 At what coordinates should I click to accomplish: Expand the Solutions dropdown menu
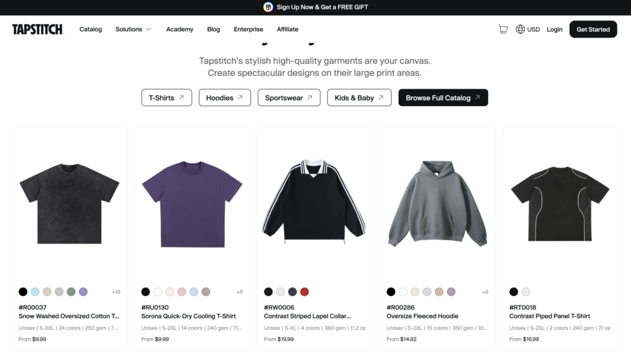[133, 29]
